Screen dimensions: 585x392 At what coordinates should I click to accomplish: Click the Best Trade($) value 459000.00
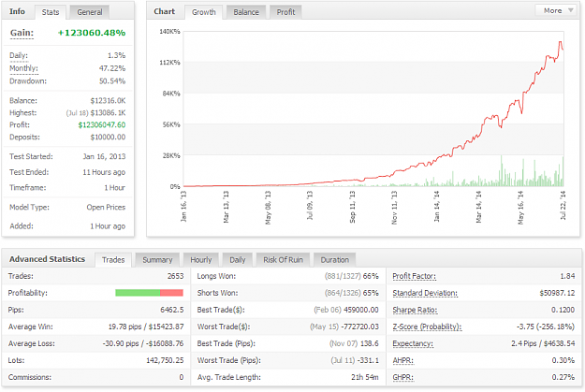tap(361, 310)
